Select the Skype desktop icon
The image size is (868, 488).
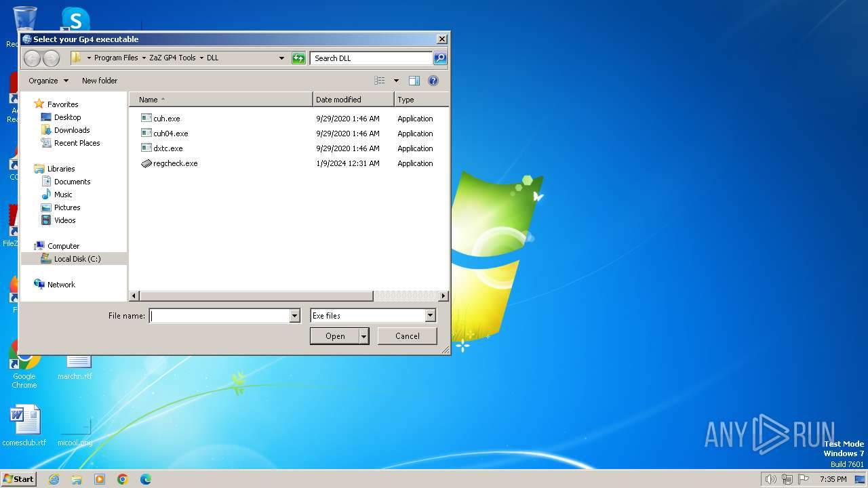tap(75, 20)
